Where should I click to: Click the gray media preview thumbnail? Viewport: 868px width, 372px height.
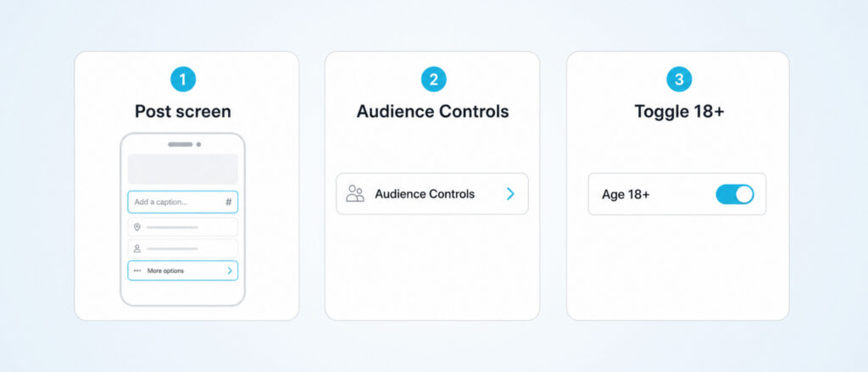pyautogui.click(x=183, y=169)
